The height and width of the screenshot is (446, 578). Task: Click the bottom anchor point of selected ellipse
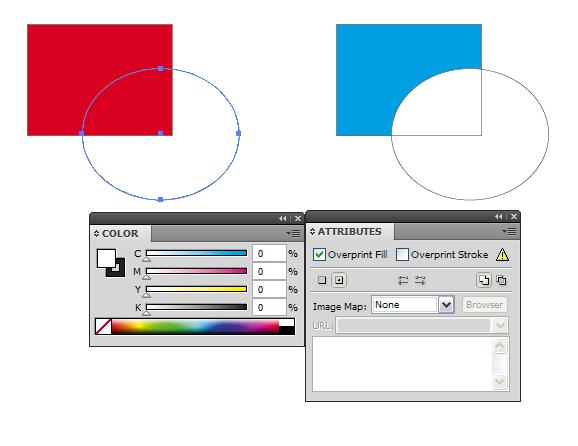161,199
